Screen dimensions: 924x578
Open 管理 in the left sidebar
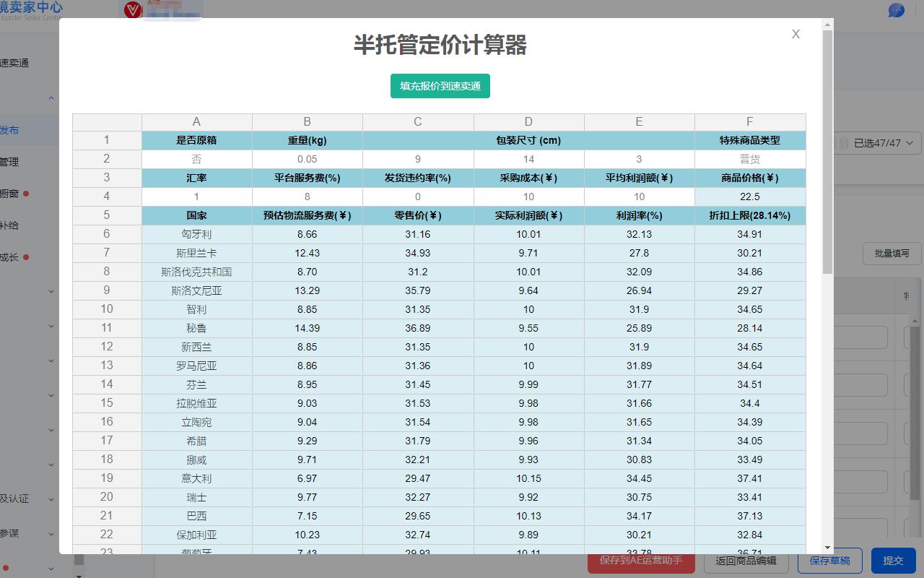click(x=9, y=162)
